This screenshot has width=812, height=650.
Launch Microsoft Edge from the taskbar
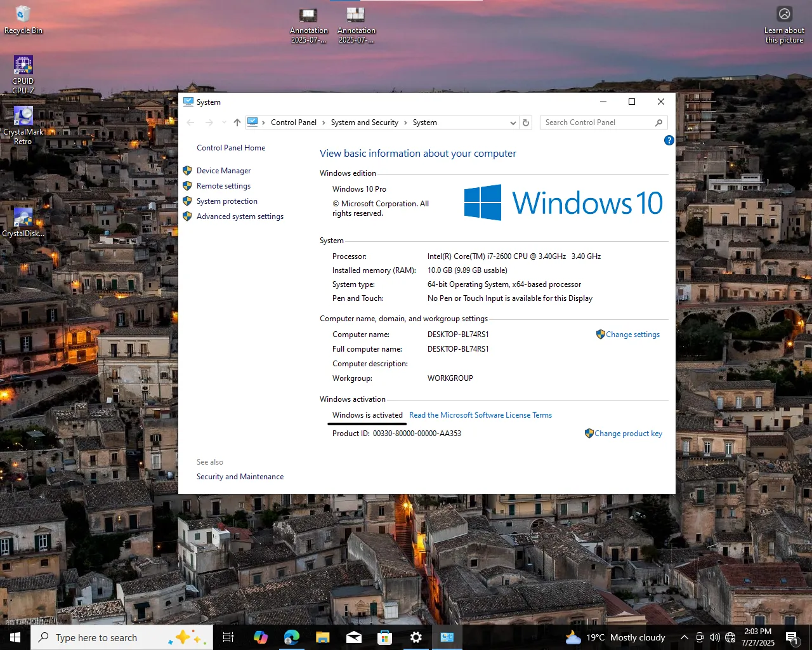click(292, 637)
